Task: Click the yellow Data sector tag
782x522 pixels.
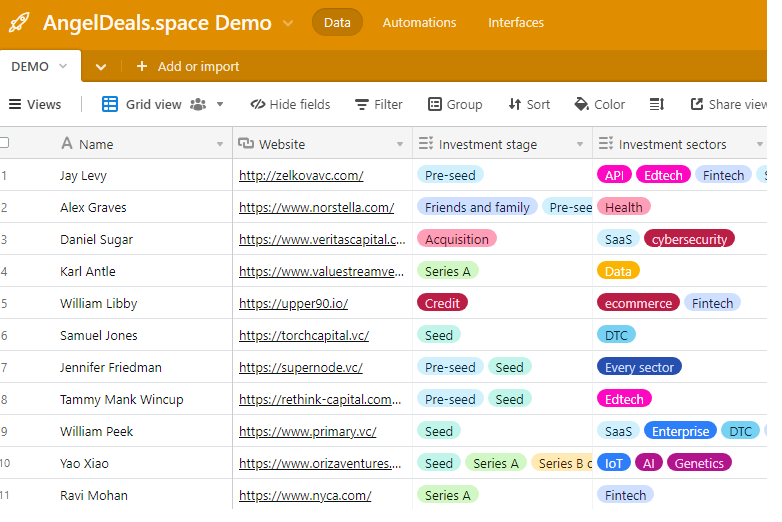Action: pos(618,271)
